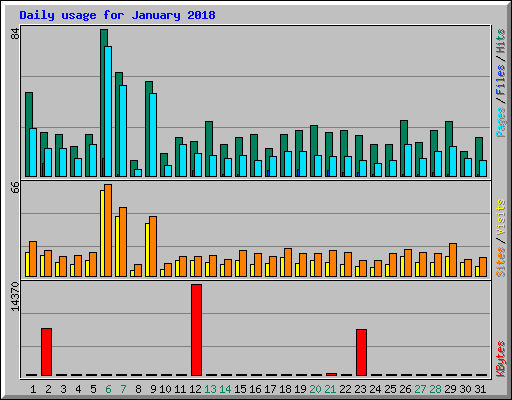Click the orange visits bar for day 18
The height and width of the screenshot is (400, 512).
click(288, 262)
